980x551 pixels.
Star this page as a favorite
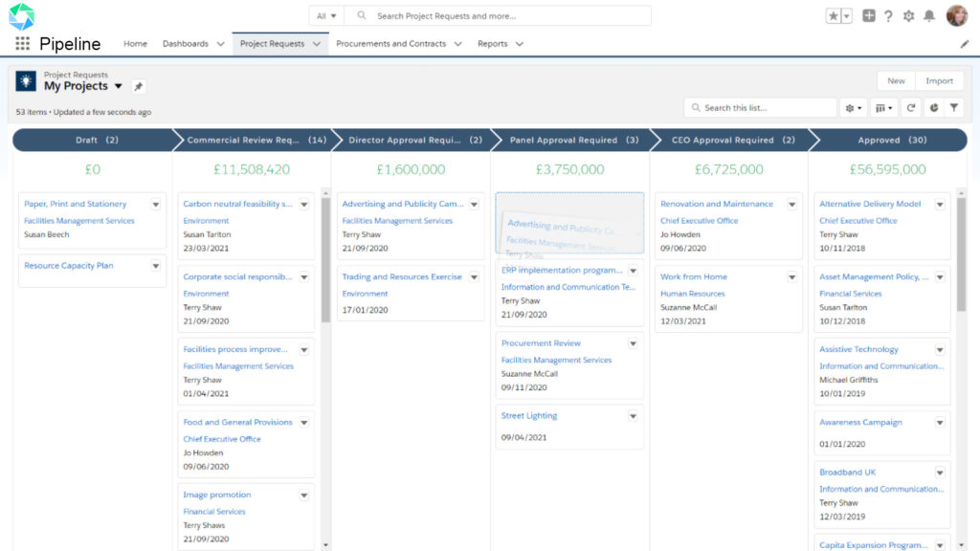coord(835,15)
